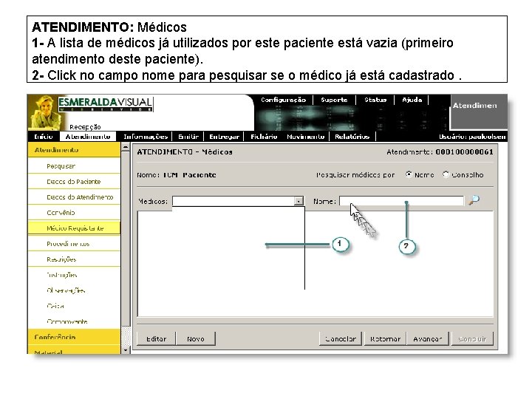Switch to the Entregar tab
Screen dimensions: 532x399
click(224, 137)
